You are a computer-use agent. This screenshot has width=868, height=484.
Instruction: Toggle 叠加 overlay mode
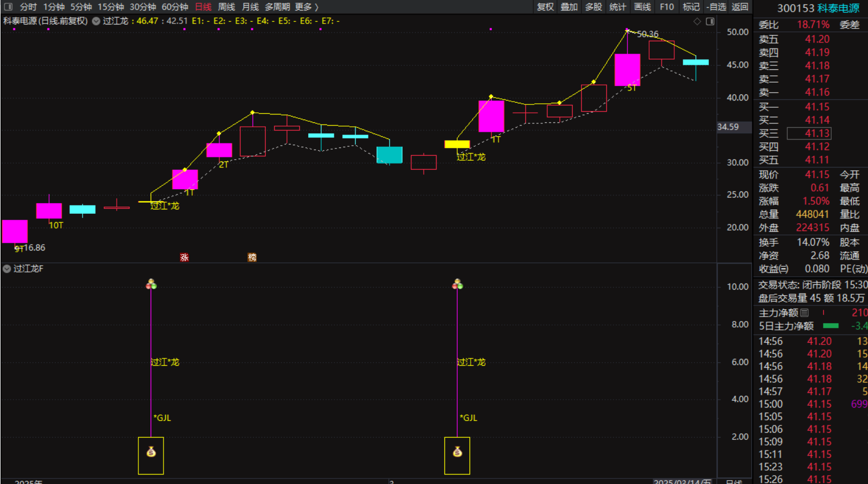click(x=569, y=7)
